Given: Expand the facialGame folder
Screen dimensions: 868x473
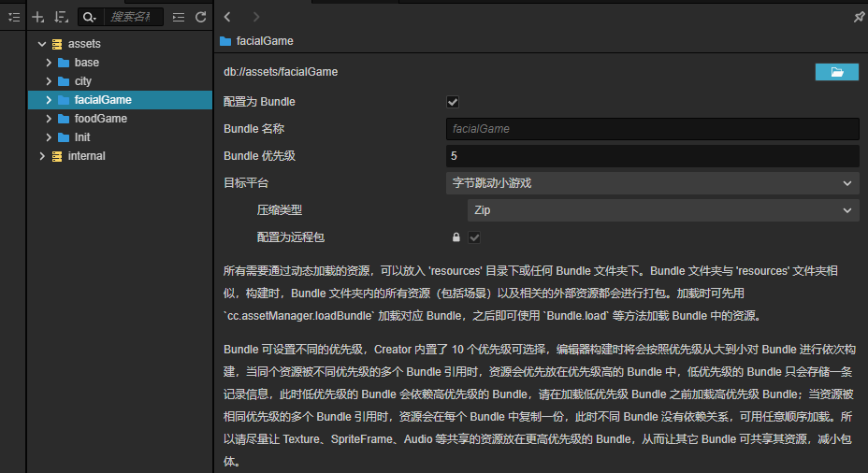Looking at the screenshot, I should pyautogui.click(x=48, y=100).
